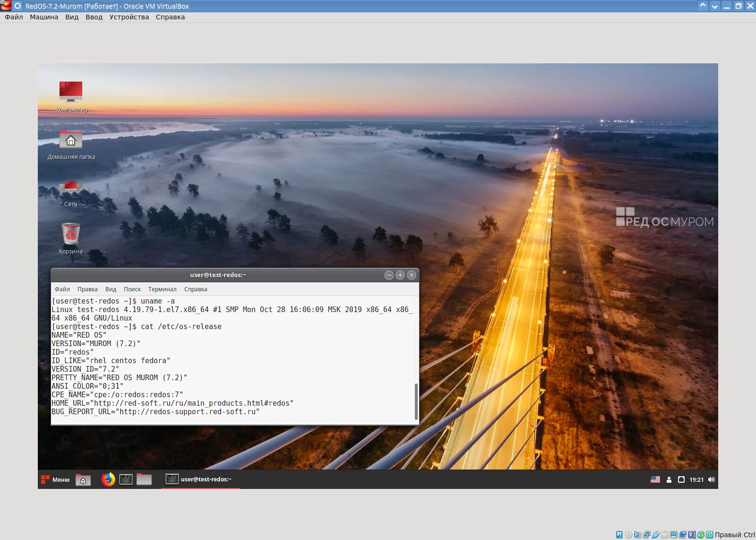The width and height of the screenshot is (756, 540).
Task: Open VirtualBox Вид menu
Action: pos(72,17)
